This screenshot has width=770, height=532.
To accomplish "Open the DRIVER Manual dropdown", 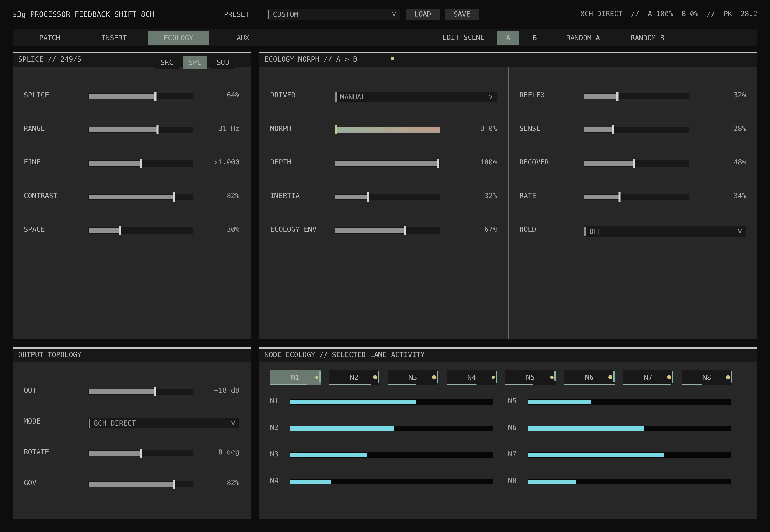I will tap(416, 97).
